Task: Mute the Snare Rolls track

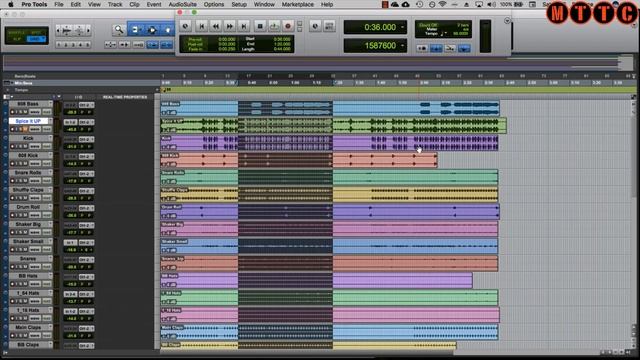Action: [25, 180]
